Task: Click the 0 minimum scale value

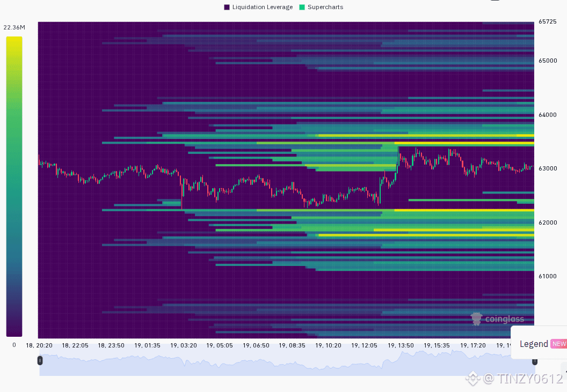Action: coord(14,345)
